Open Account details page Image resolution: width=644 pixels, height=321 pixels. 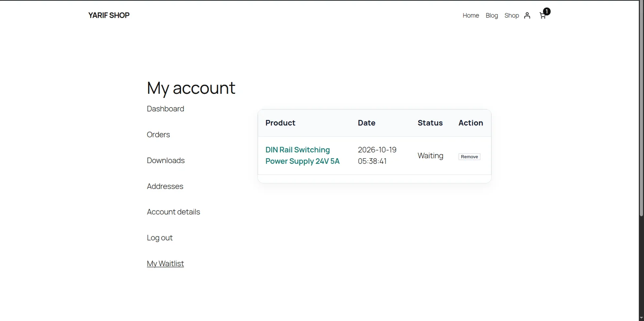pyautogui.click(x=173, y=212)
